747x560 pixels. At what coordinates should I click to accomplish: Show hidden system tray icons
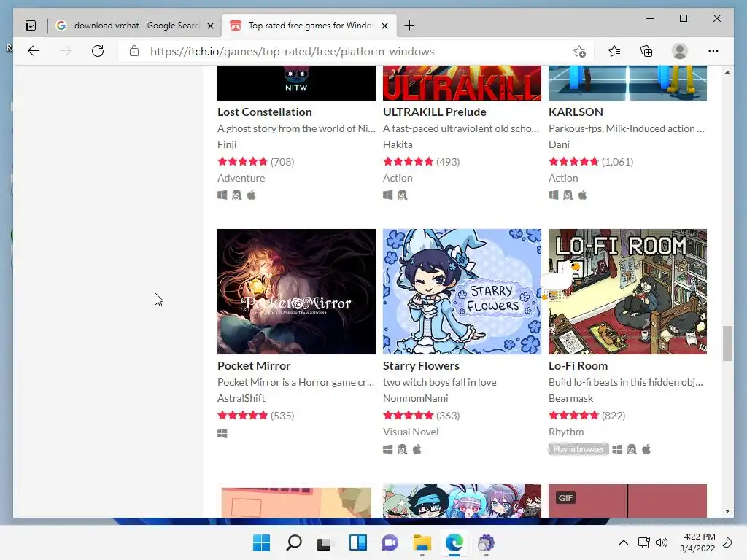coord(623,542)
